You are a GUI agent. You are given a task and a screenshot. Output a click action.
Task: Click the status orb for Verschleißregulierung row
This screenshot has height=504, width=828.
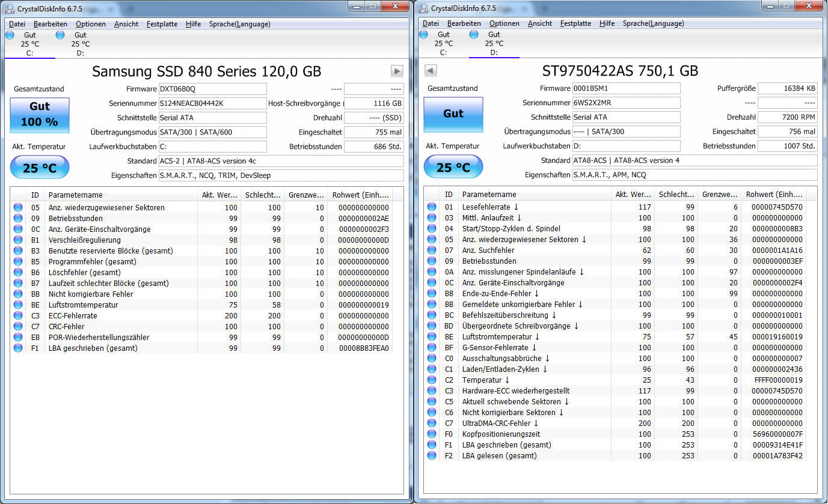click(x=18, y=240)
